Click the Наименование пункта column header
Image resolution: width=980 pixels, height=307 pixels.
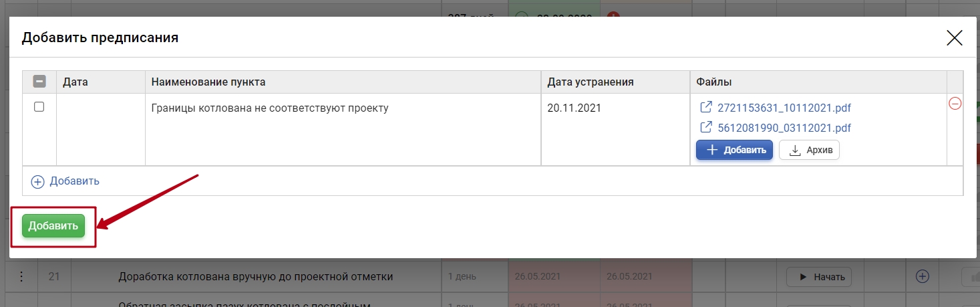208,82
